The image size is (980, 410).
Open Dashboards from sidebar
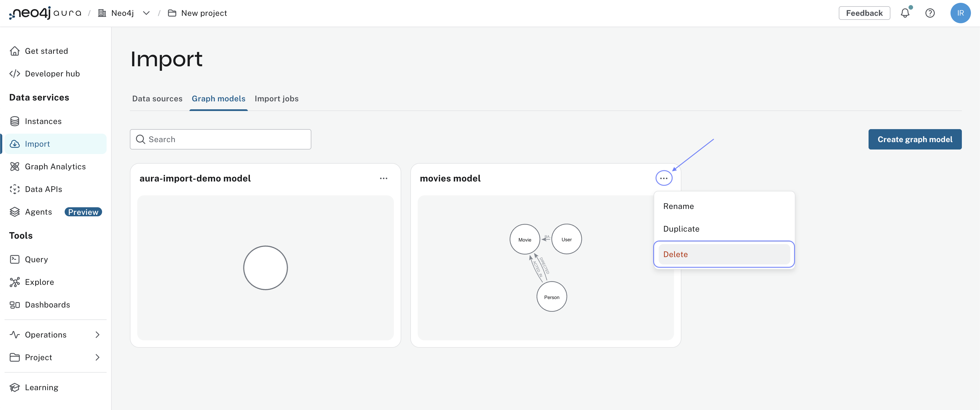(47, 305)
